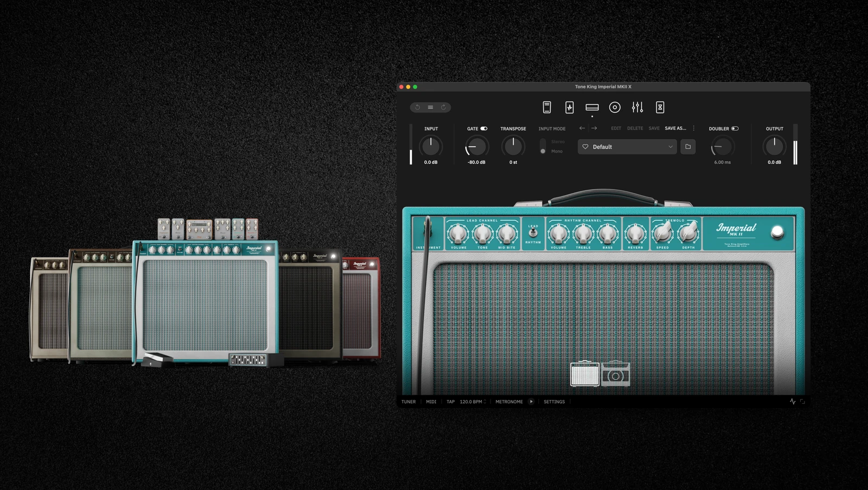The width and height of the screenshot is (868, 490).
Task: Select the amp front view thumbnail
Action: [x=585, y=373]
